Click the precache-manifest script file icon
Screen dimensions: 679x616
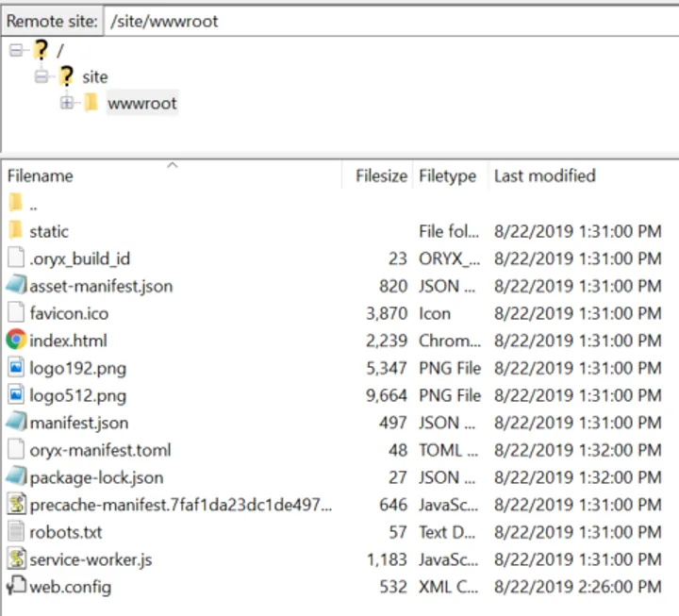16,504
